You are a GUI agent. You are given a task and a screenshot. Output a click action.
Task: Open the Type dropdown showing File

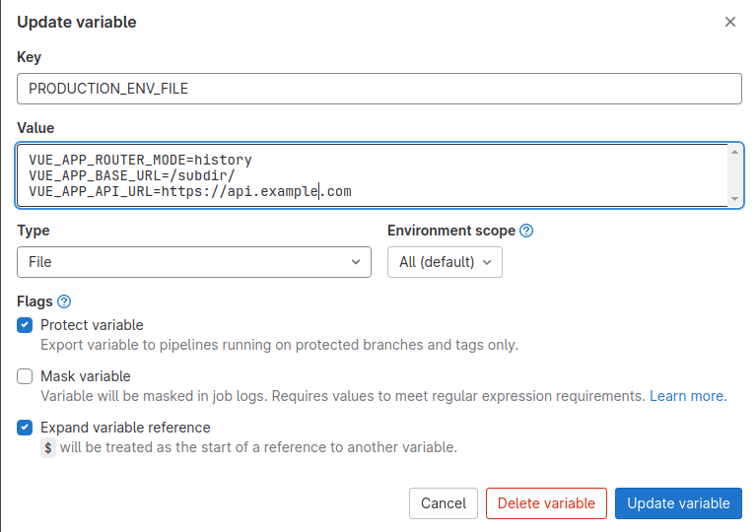coord(194,262)
